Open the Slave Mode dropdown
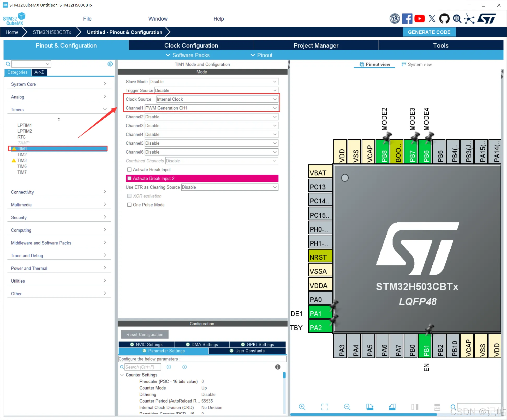507x420 pixels. pyautogui.click(x=213, y=82)
